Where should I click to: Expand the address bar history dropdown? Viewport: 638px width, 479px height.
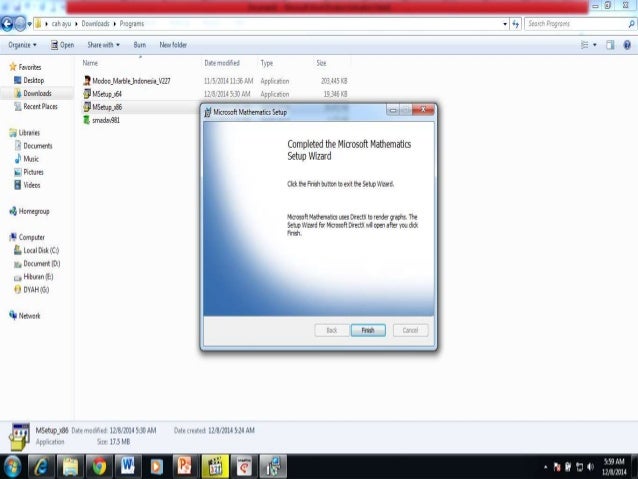[505, 24]
